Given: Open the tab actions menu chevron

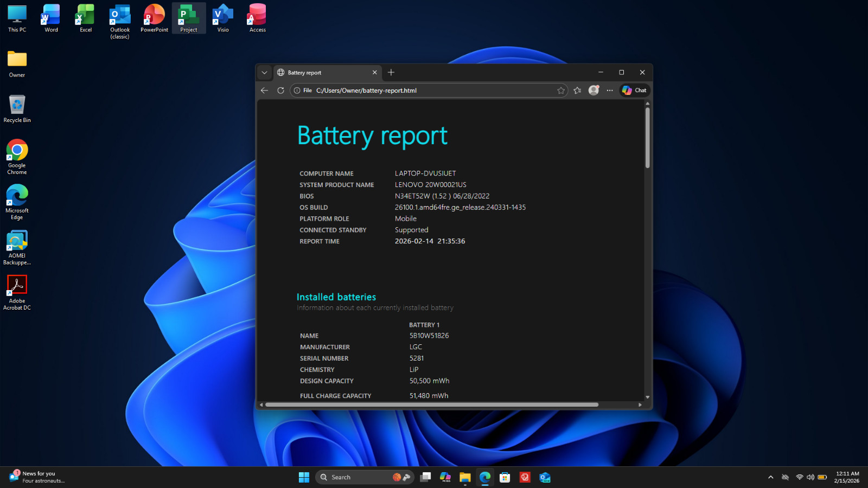Looking at the screenshot, I should 264,73.
